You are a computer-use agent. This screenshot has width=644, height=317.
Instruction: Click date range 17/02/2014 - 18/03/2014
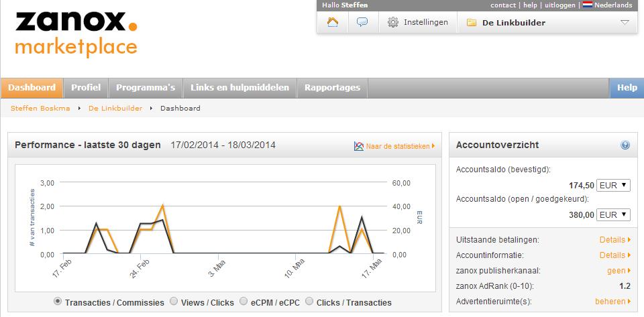pyautogui.click(x=223, y=145)
